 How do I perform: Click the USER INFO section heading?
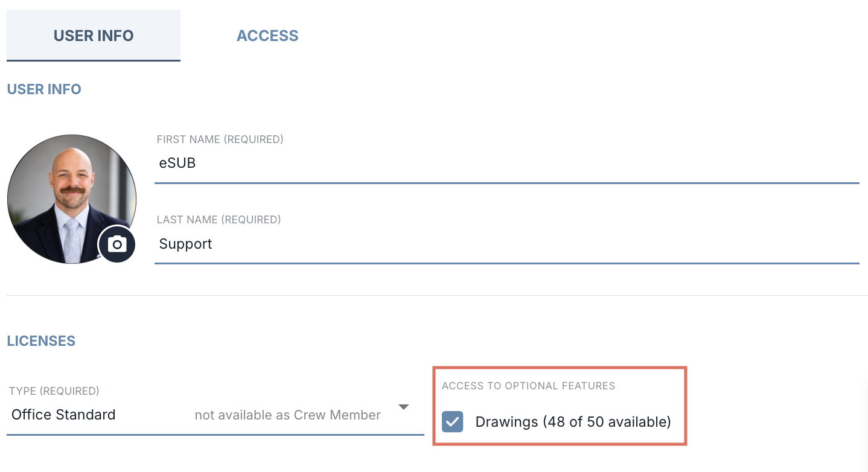pyautogui.click(x=44, y=89)
